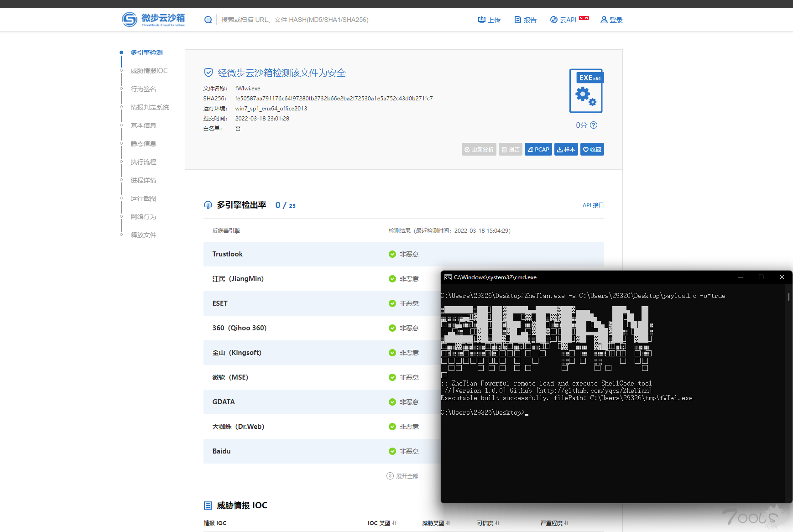Click the help icon next to 0分
The height and width of the screenshot is (532, 793).
[594, 125]
